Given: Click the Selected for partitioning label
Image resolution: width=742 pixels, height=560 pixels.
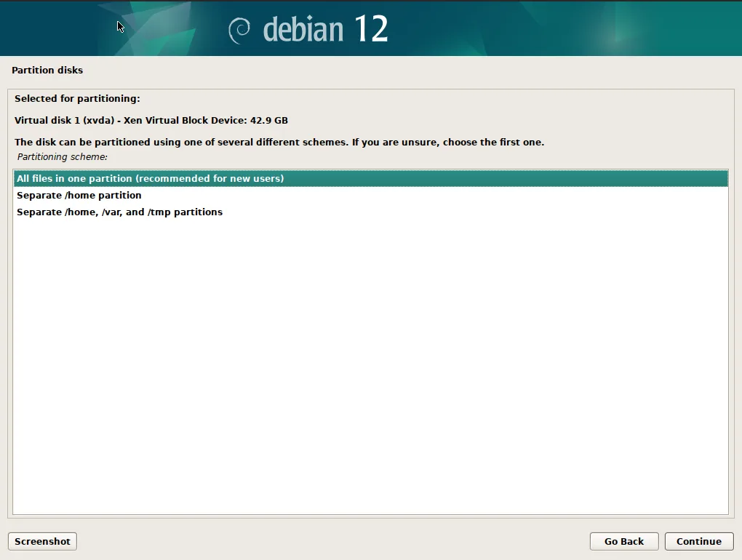Looking at the screenshot, I should (x=77, y=98).
